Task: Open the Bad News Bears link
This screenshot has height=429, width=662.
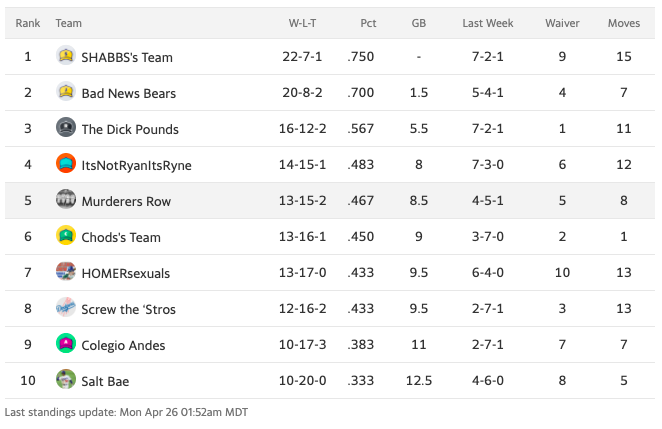Action: coord(128,93)
